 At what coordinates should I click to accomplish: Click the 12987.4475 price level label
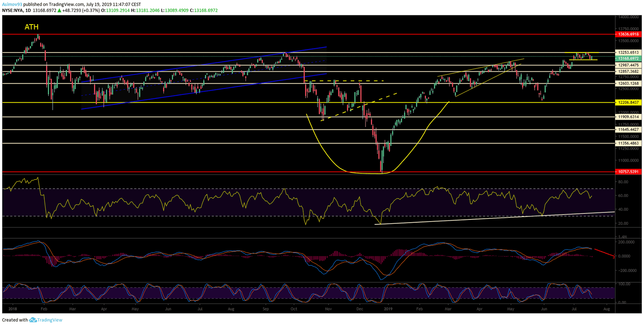628,65
